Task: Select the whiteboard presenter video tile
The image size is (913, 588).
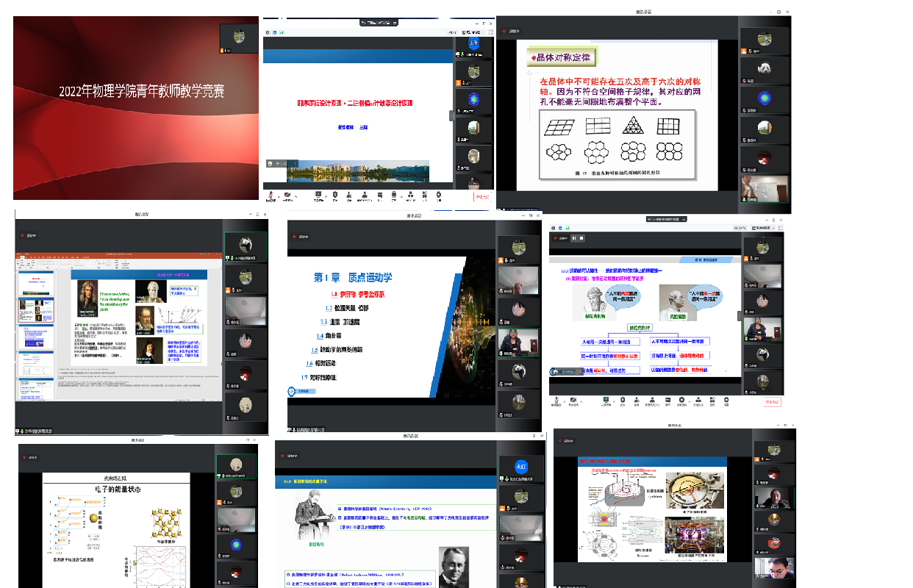Action: pyautogui.click(x=765, y=189)
